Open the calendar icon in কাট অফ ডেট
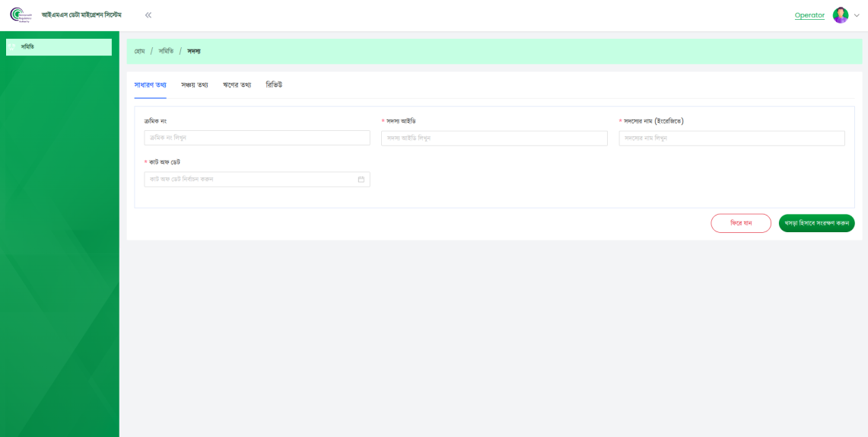Image resolution: width=868 pixels, height=437 pixels. coord(361,180)
